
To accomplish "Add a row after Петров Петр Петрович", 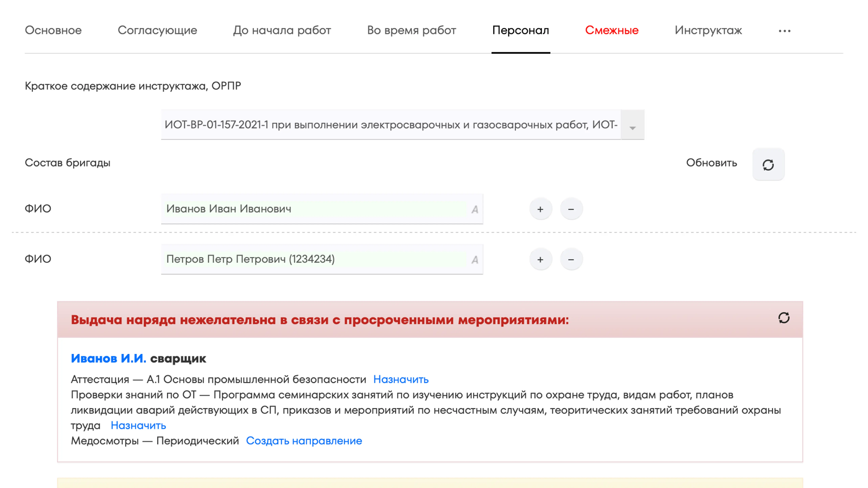I will [540, 260].
